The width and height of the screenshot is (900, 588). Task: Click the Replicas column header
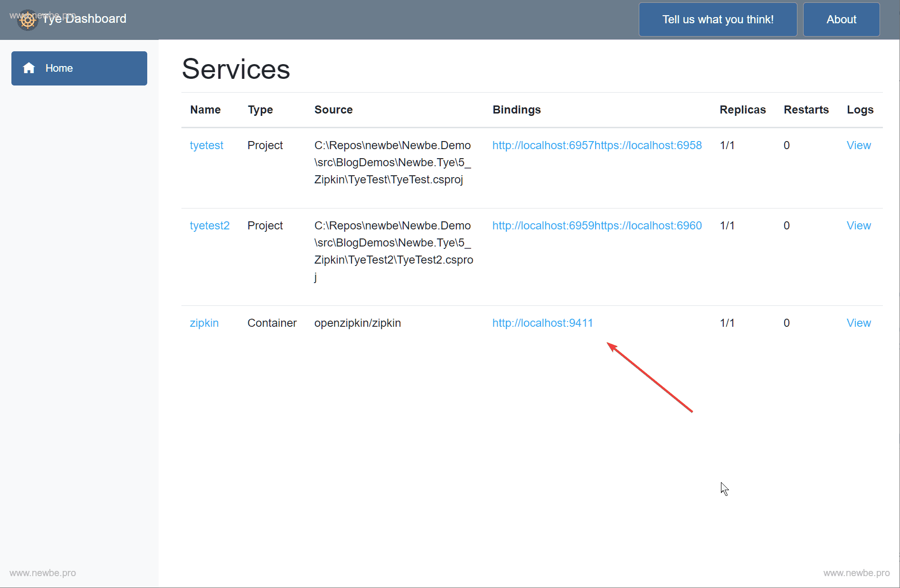coord(742,110)
